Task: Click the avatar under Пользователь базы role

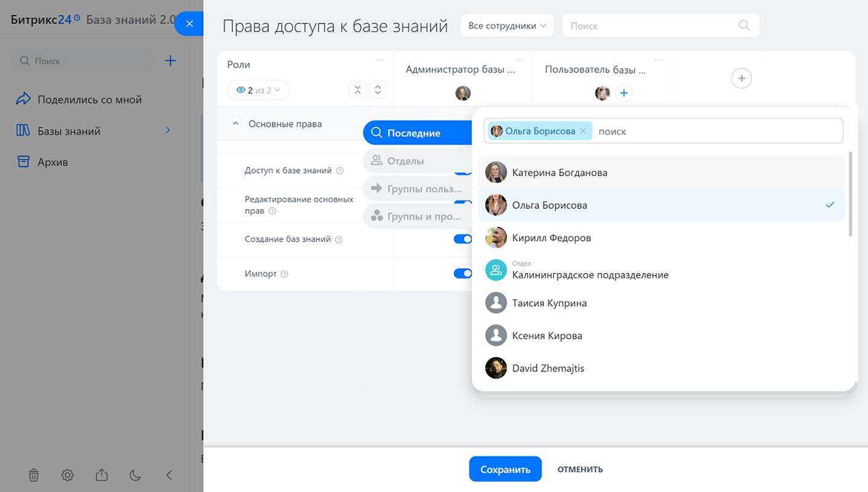Action: coord(602,93)
